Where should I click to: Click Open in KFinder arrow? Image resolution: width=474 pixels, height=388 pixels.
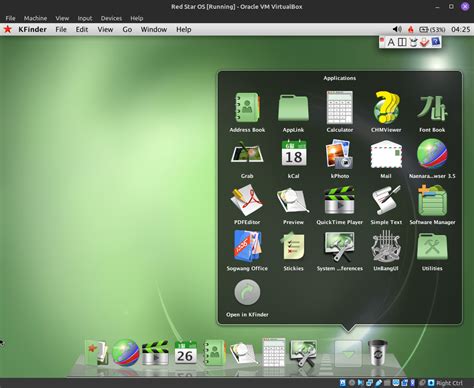[247, 292]
